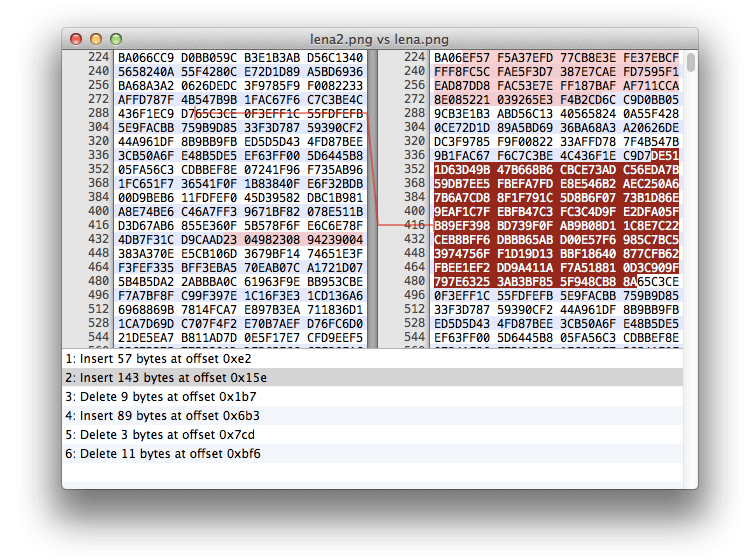
Task: Click the yellow minimize window button
Action: pos(96,39)
